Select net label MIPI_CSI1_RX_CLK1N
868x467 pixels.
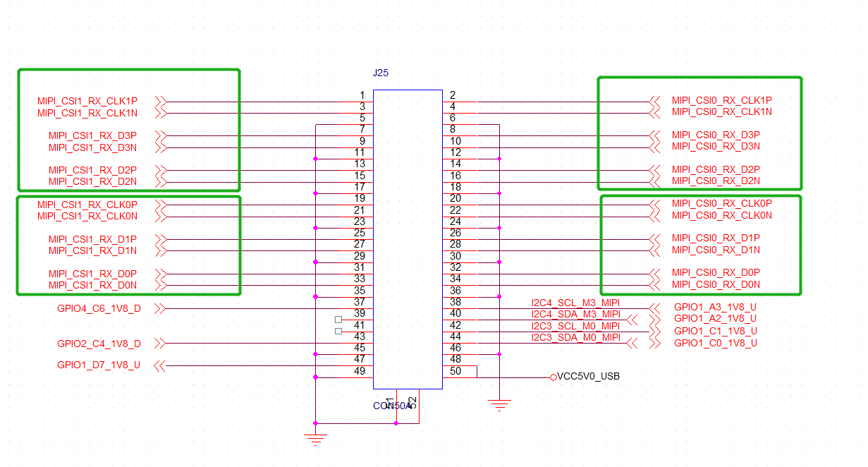[87, 113]
